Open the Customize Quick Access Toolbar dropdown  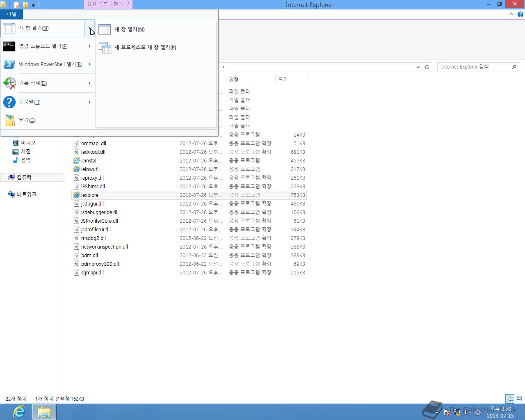[34, 5]
